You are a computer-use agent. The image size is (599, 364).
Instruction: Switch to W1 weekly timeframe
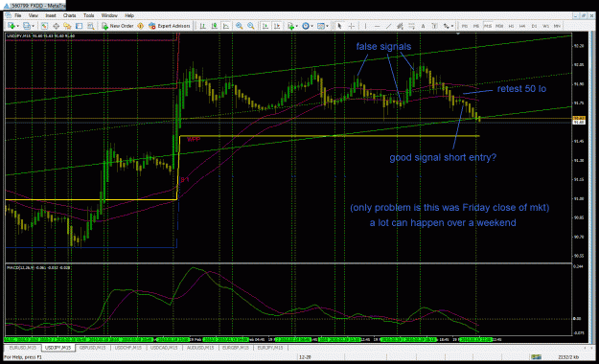(x=545, y=26)
